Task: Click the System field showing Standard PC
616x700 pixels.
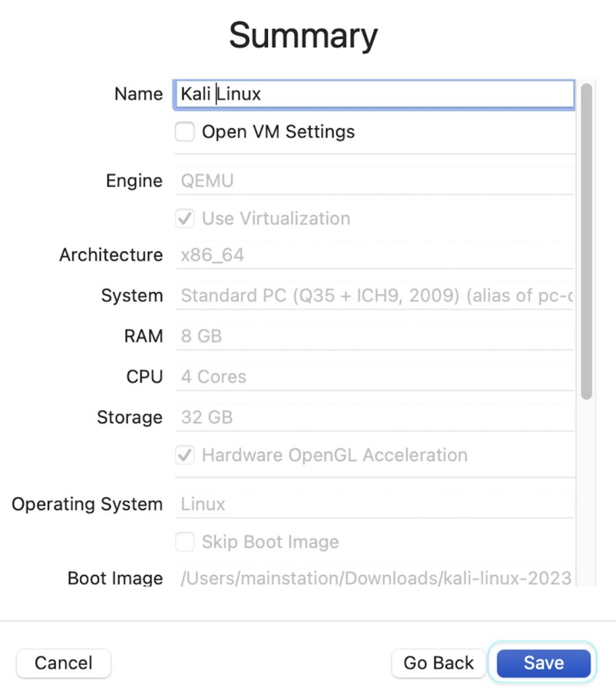Action: coord(375,295)
